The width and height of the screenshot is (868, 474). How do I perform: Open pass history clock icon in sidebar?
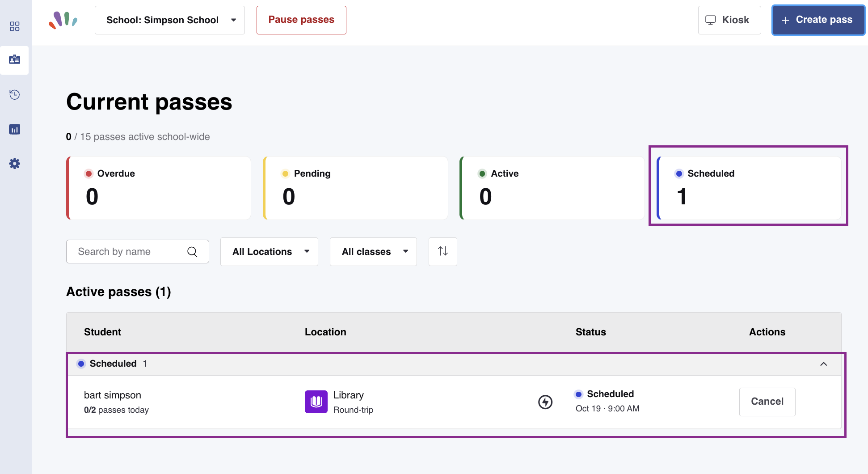(x=15, y=94)
